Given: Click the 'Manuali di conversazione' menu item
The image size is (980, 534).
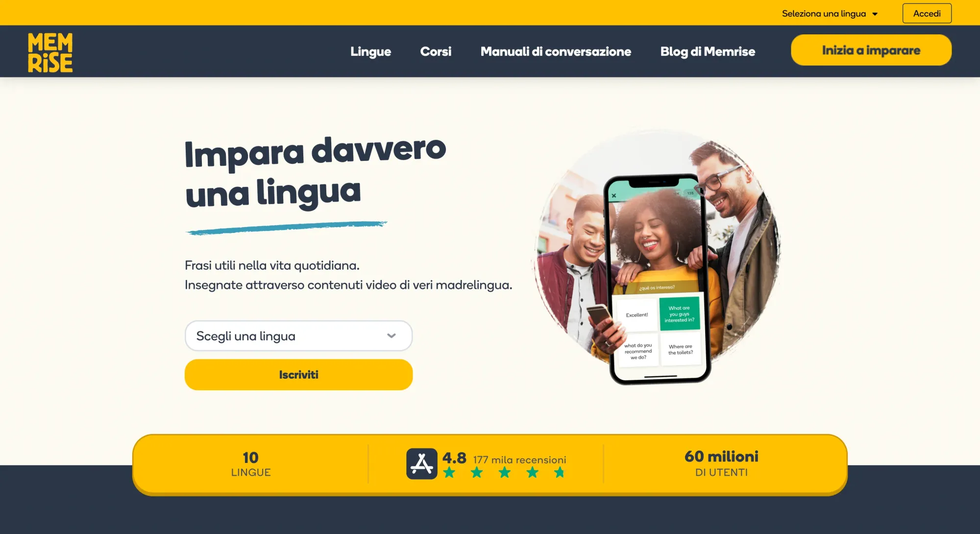Looking at the screenshot, I should (x=555, y=51).
